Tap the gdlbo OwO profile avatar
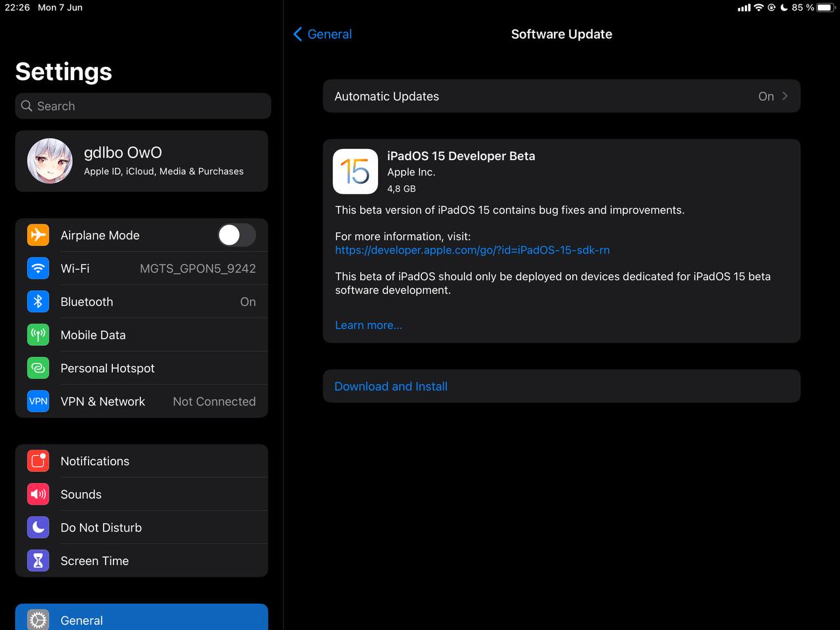 click(x=50, y=161)
